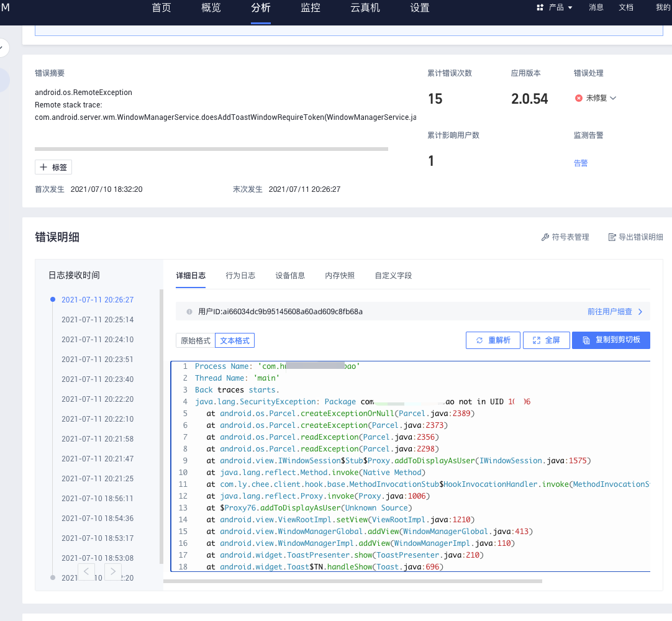Copy log with 复制到剪切板 button

pyautogui.click(x=611, y=340)
